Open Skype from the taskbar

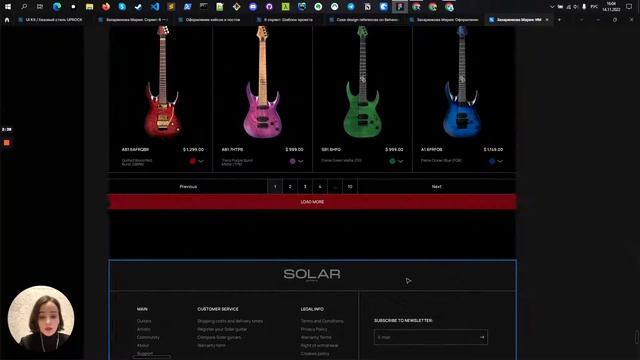(122, 7)
